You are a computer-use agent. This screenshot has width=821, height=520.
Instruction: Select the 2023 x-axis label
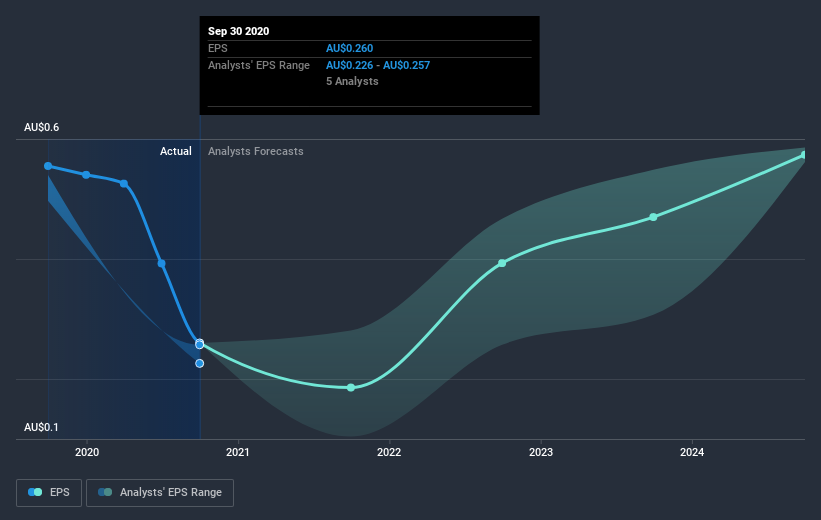[x=540, y=452]
